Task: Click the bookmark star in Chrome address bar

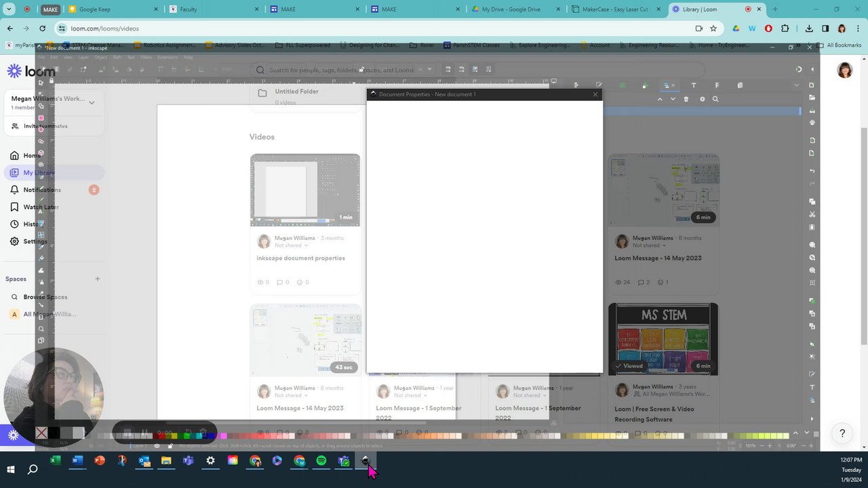Action: tap(713, 28)
